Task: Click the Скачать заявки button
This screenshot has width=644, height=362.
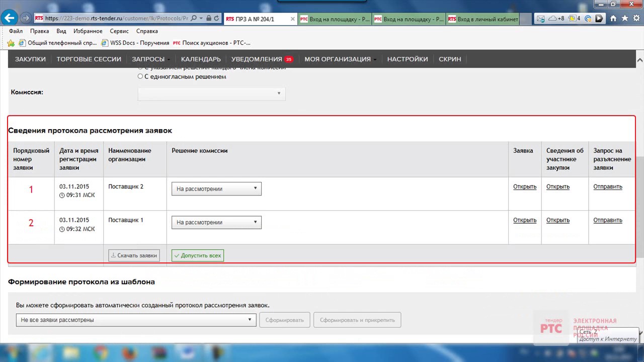Action: (134, 255)
